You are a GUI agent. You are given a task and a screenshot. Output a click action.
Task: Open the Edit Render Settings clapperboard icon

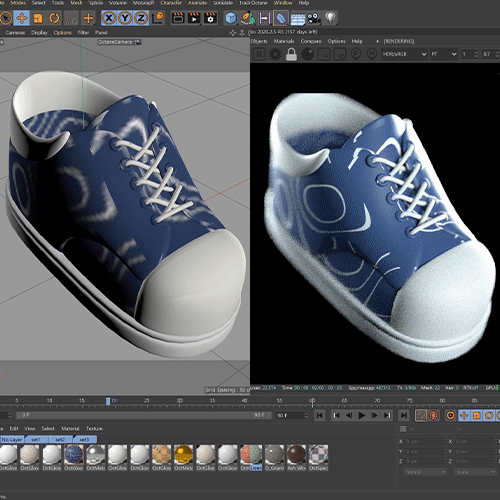[x=210, y=18]
